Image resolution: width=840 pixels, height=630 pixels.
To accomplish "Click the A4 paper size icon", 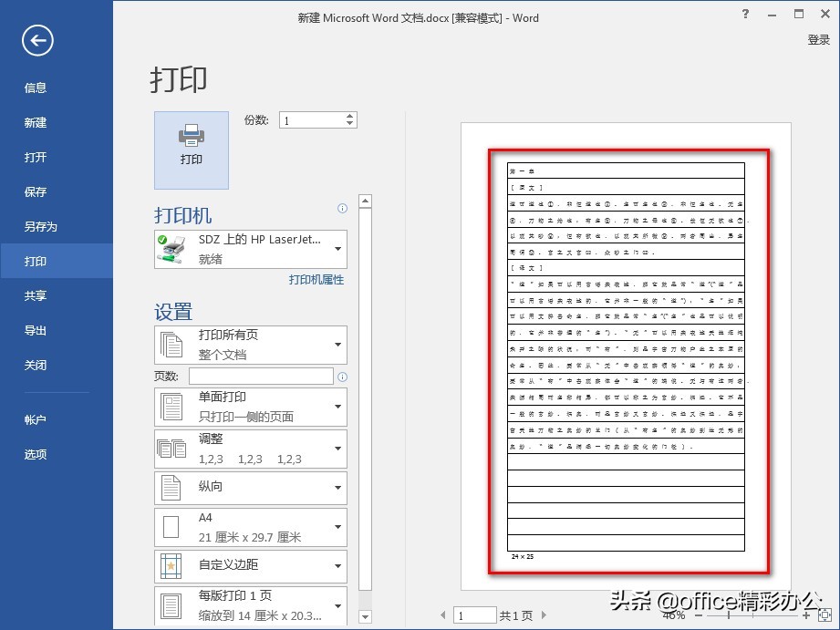I will coord(171,527).
